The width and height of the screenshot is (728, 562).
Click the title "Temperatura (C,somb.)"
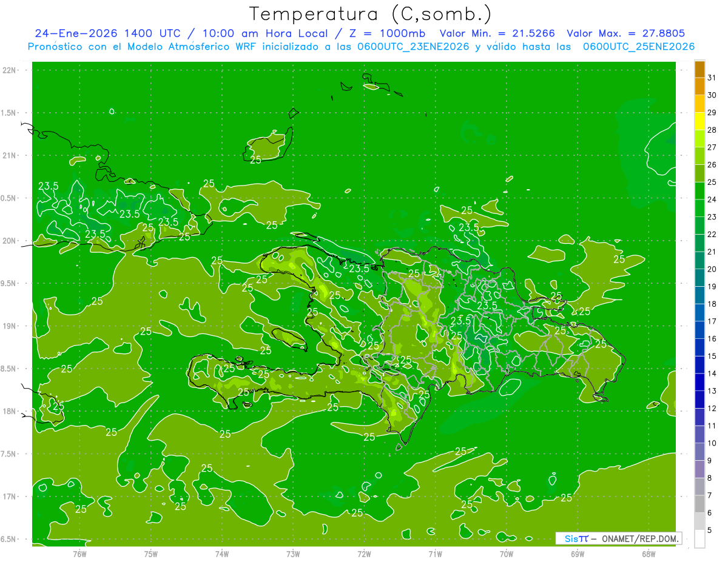point(370,14)
